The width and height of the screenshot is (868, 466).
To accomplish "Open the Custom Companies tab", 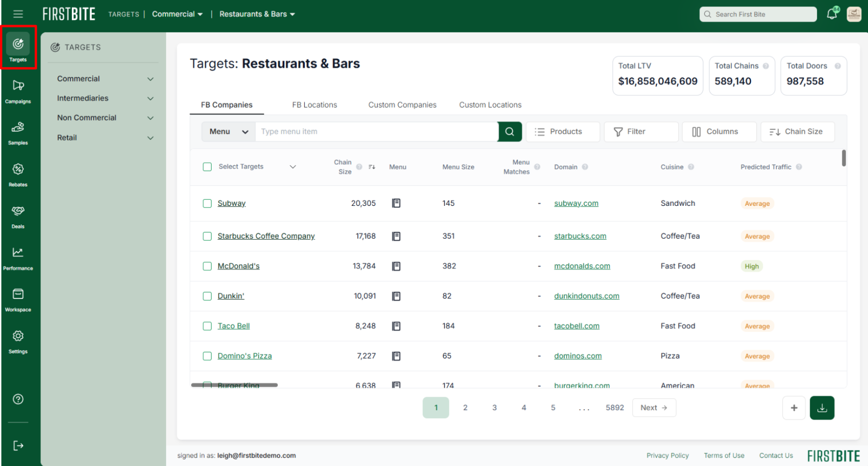I will pos(403,105).
